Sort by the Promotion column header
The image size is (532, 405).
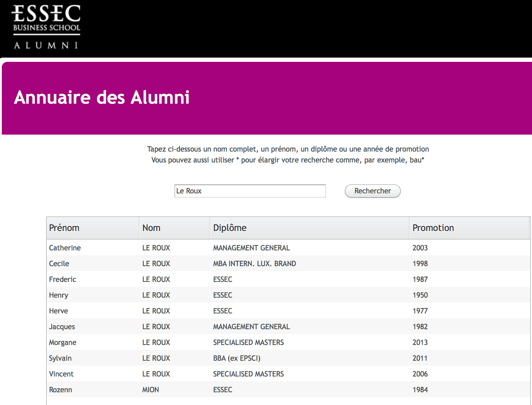click(469, 228)
